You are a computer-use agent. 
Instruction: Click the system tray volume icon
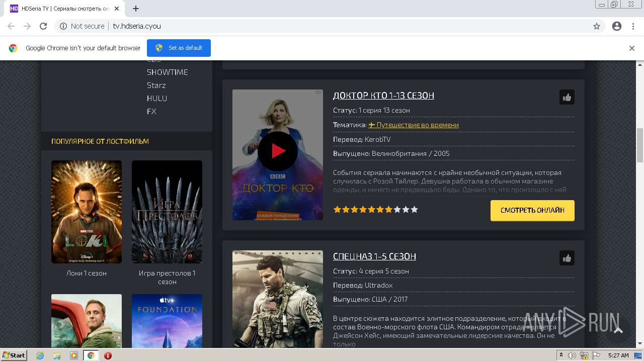tap(572, 355)
